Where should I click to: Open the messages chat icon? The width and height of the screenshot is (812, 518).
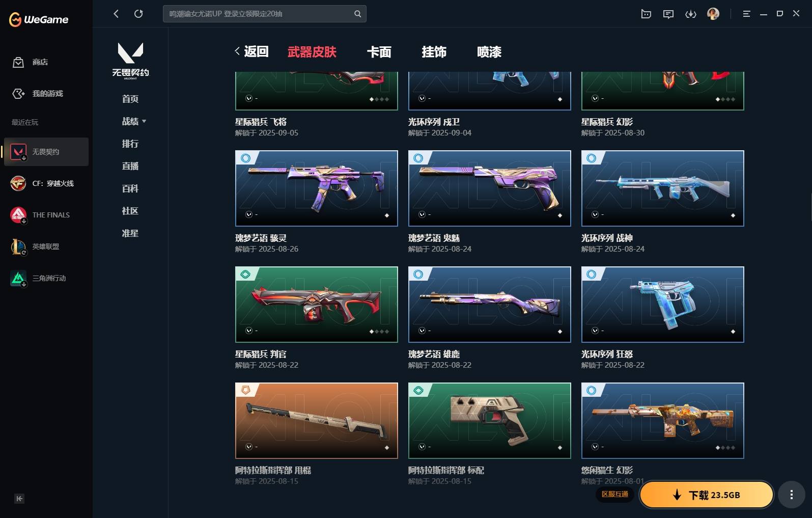(668, 14)
